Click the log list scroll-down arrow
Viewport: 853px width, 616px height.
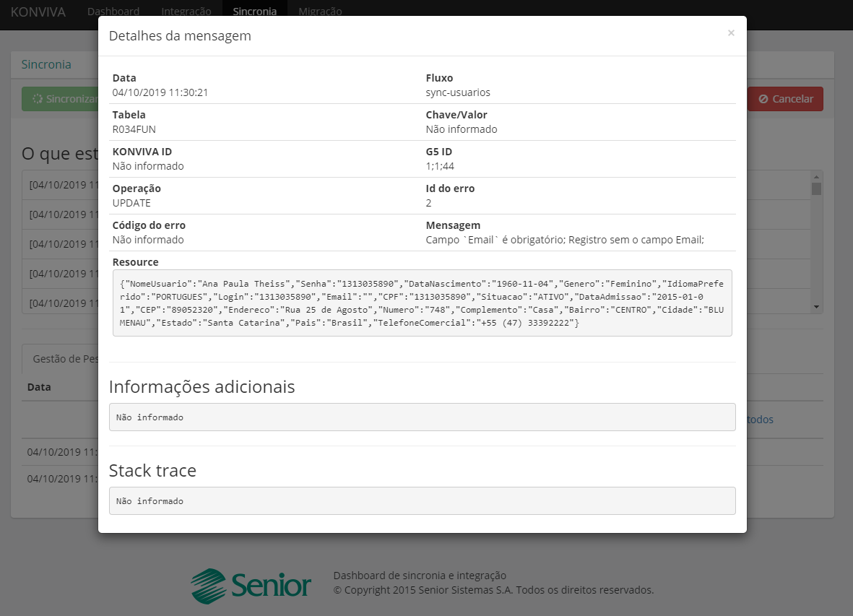click(x=817, y=307)
